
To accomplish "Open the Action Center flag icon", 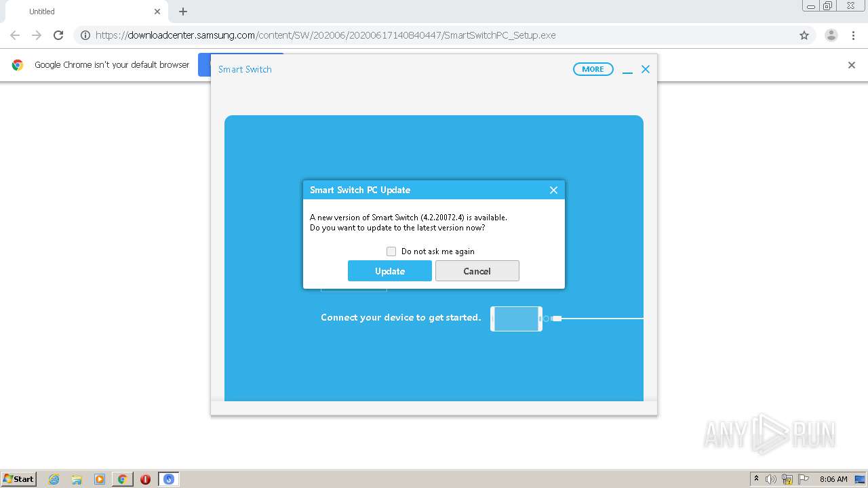I will 804,479.
